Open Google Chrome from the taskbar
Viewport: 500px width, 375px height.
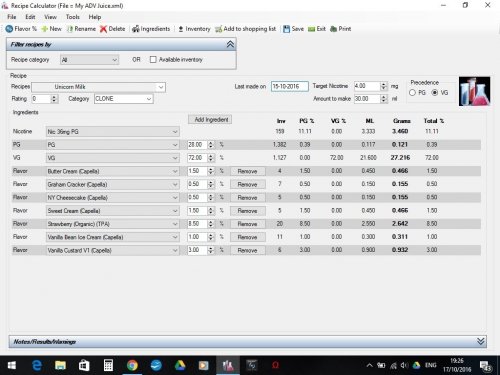click(x=132, y=365)
